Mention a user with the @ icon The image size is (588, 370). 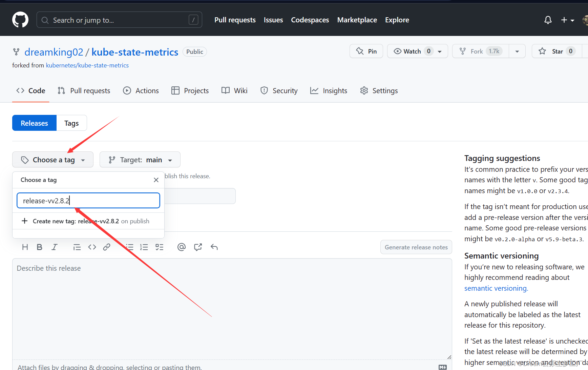pyautogui.click(x=182, y=247)
